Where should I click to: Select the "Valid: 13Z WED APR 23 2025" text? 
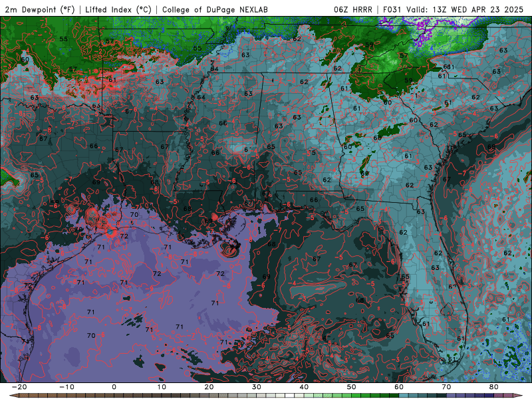tap(465, 9)
